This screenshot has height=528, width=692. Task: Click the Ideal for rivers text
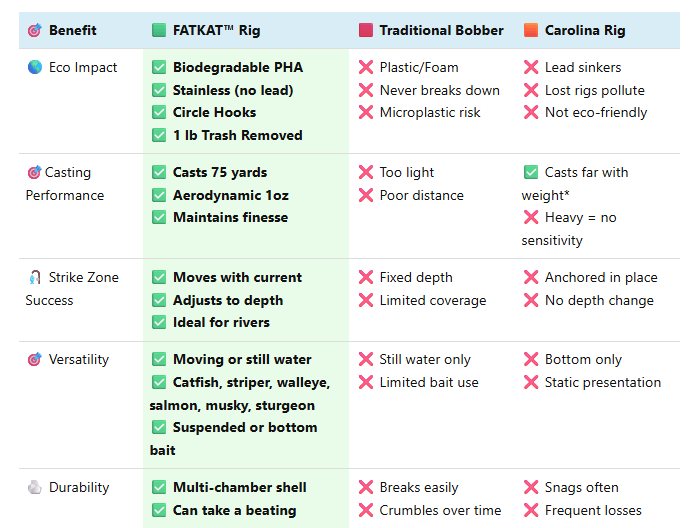click(x=221, y=322)
